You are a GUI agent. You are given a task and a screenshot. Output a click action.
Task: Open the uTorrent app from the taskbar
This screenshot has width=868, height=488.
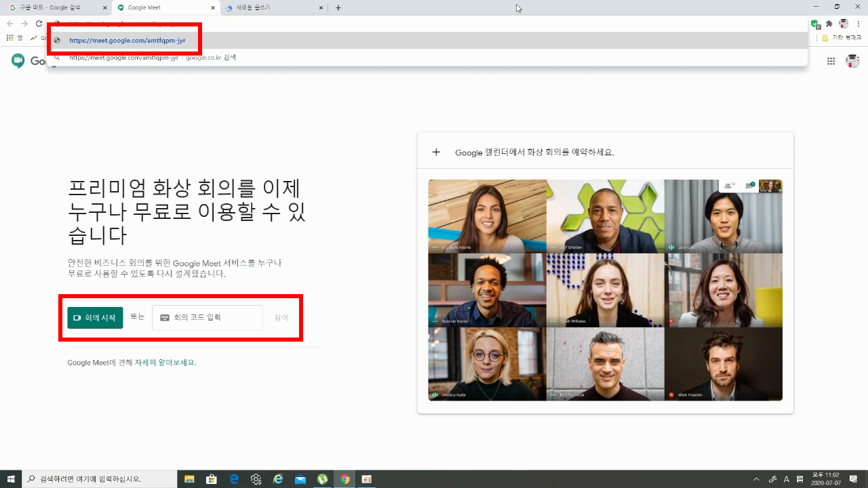coord(323,479)
